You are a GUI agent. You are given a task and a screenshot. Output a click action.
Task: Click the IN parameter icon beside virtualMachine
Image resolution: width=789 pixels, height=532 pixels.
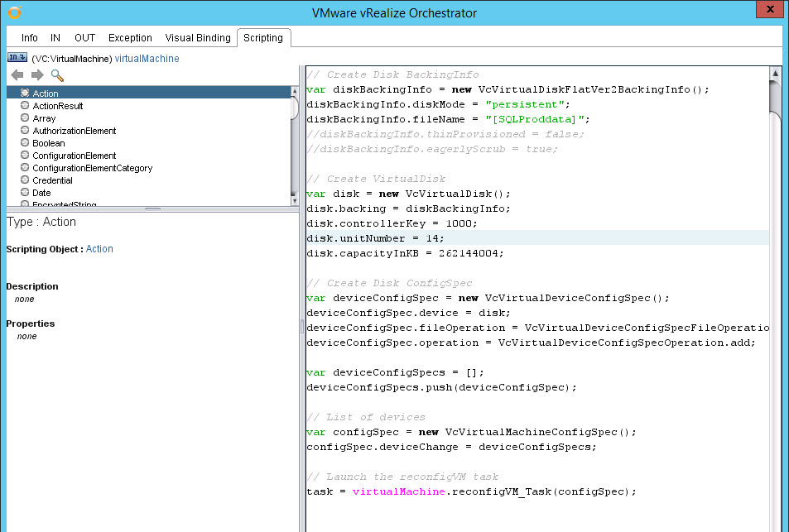(x=17, y=58)
